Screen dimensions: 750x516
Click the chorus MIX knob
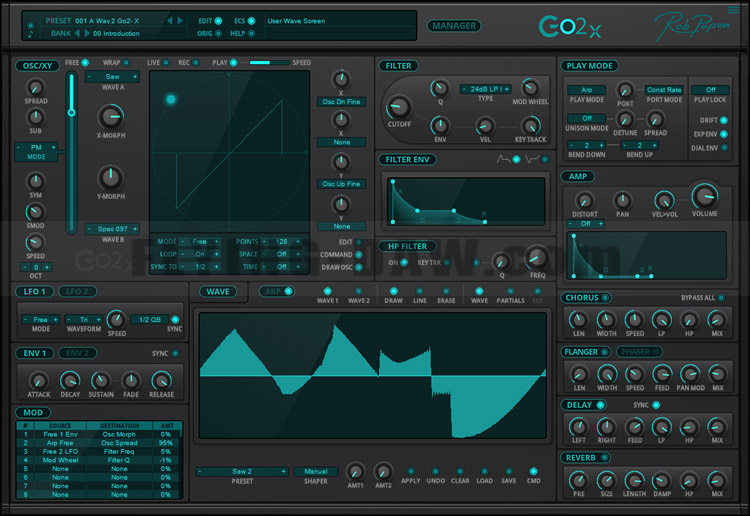(717, 319)
